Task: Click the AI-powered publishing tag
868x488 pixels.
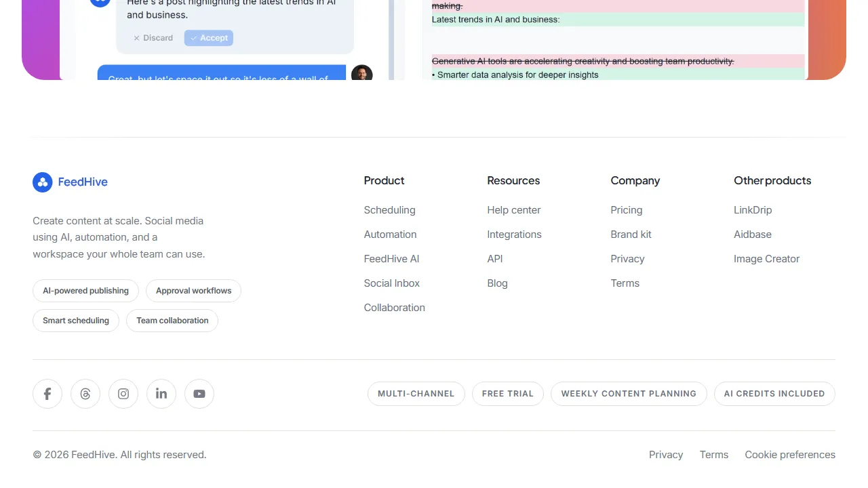Action: 85,291
